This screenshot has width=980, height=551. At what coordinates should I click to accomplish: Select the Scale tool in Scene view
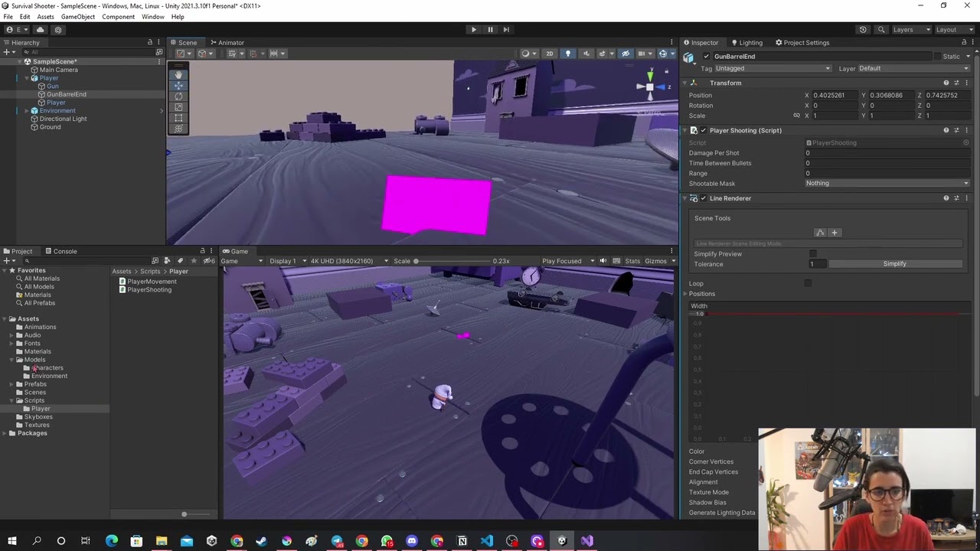(x=178, y=107)
